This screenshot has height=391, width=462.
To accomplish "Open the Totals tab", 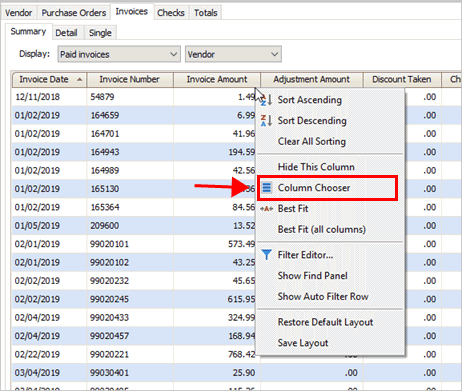I will click(206, 13).
